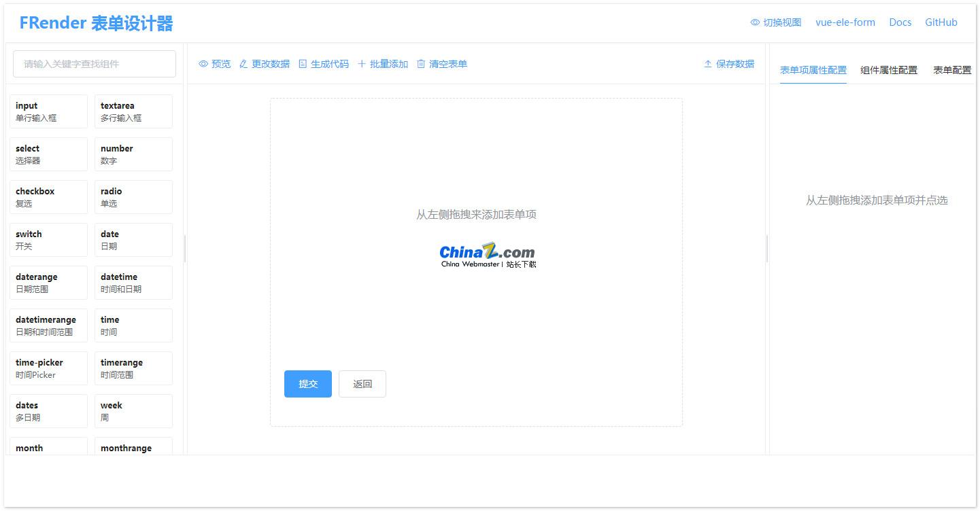
Task: Toggle 切换视图 using the eye icon
Action: 775,22
